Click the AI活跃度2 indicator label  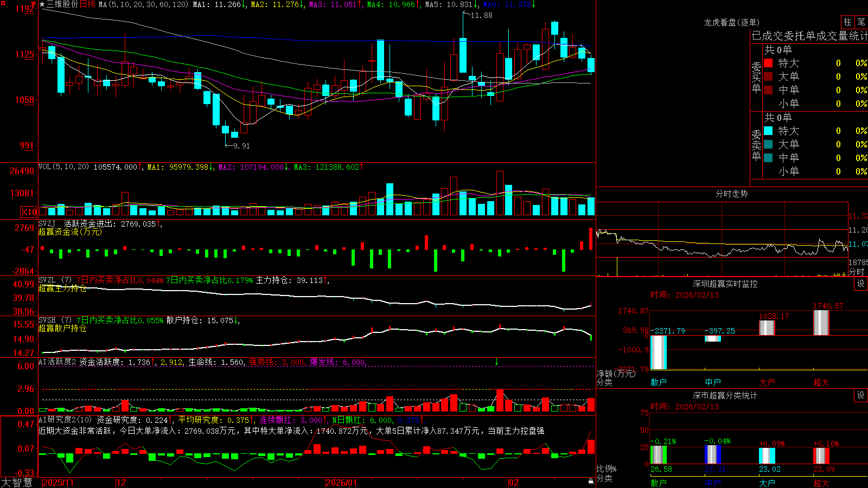pos(58,362)
